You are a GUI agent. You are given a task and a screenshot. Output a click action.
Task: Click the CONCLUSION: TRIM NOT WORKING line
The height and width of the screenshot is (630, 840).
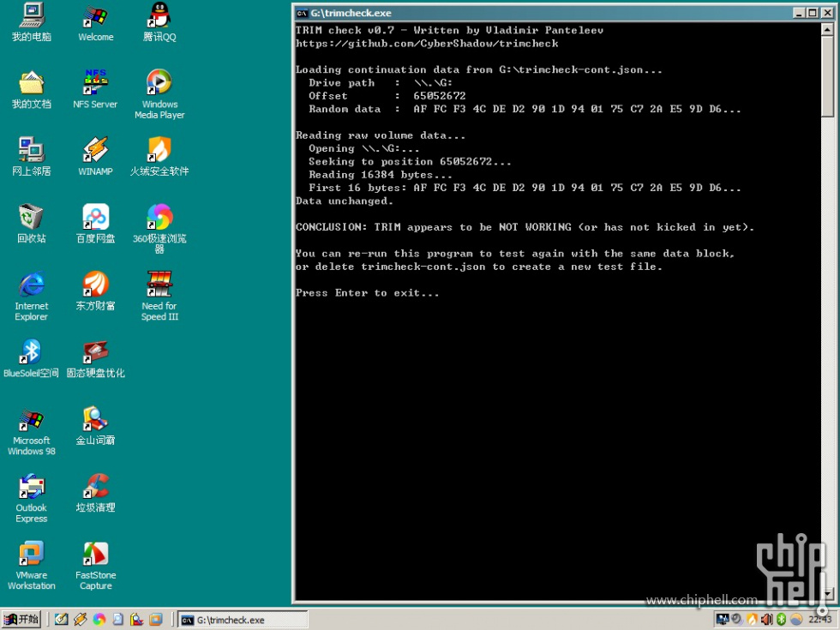525,227
